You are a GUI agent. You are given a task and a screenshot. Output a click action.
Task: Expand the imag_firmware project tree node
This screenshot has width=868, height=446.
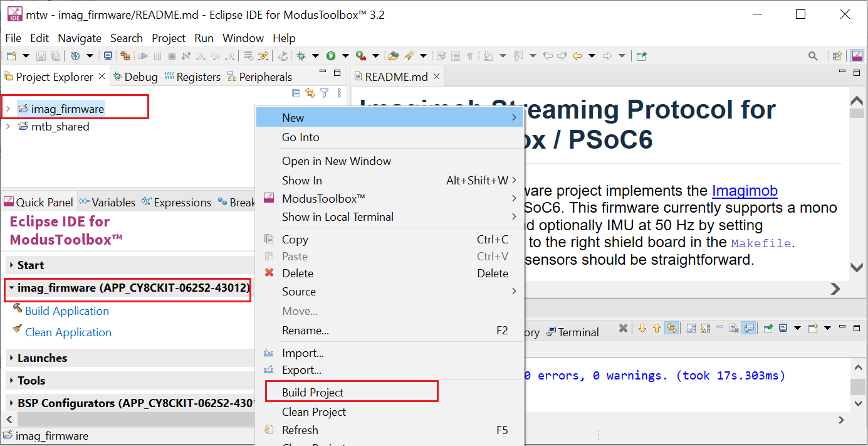(x=8, y=109)
